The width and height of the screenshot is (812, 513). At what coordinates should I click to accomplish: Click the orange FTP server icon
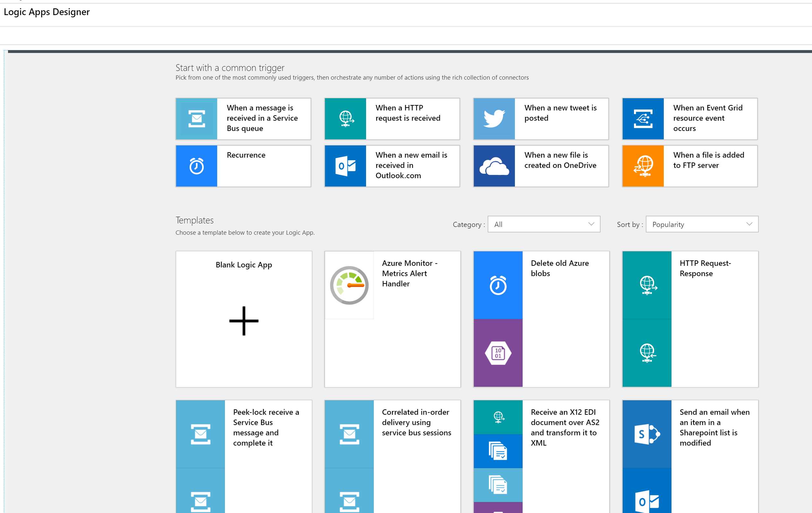click(x=643, y=166)
